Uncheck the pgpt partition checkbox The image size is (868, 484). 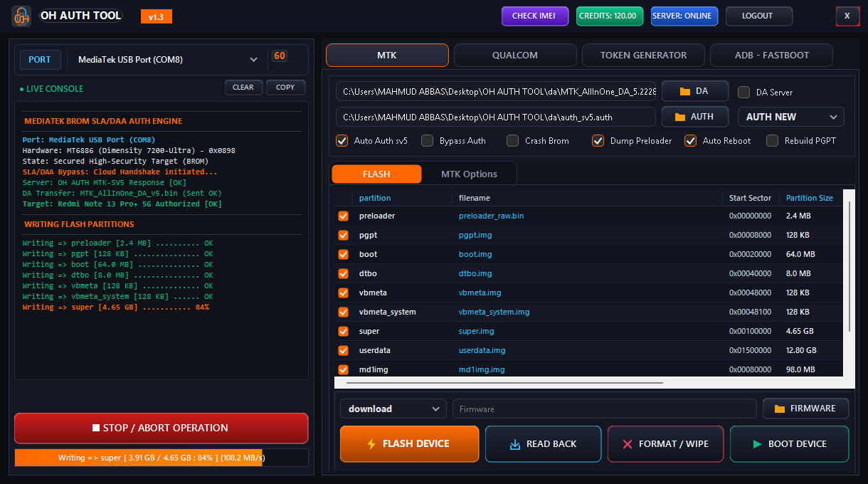344,235
